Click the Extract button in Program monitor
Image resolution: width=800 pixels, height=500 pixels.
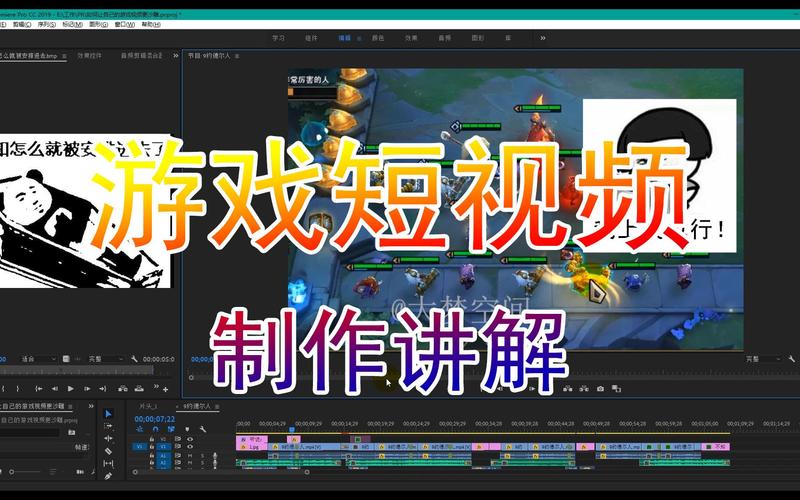(584, 389)
